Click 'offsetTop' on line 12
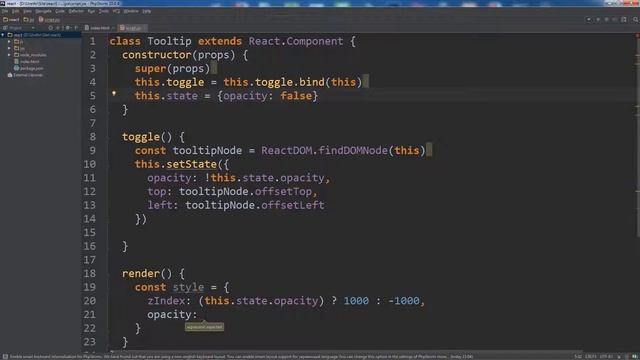Viewport: 640px width, 360px height. click(x=283, y=191)
